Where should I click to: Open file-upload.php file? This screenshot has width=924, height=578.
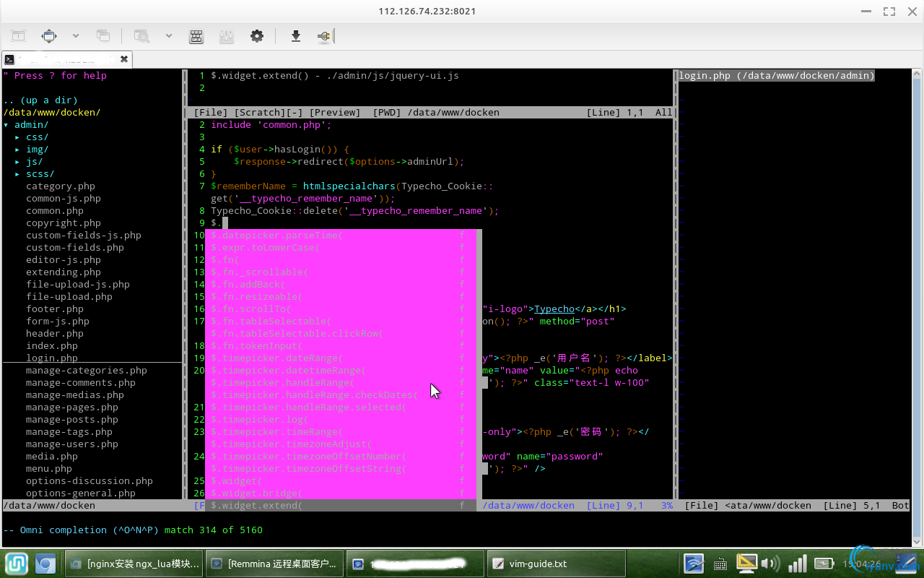pyautogui.click(x=69, y=297)
